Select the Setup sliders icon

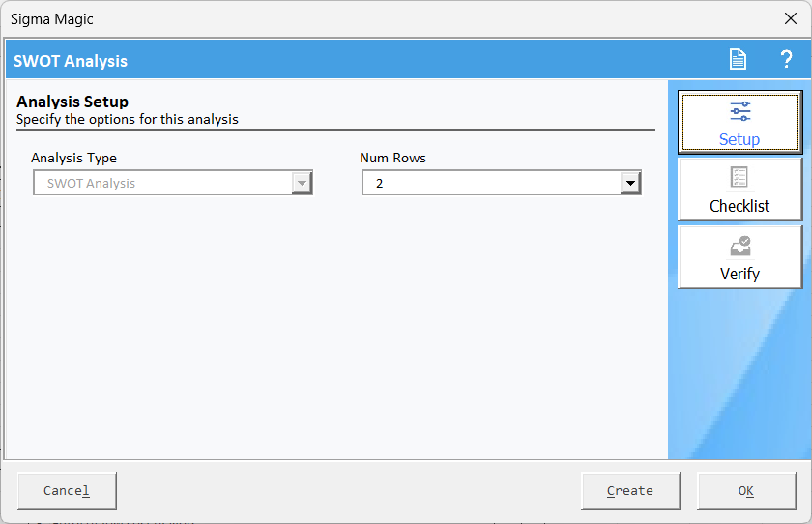(x=740, y=111)
